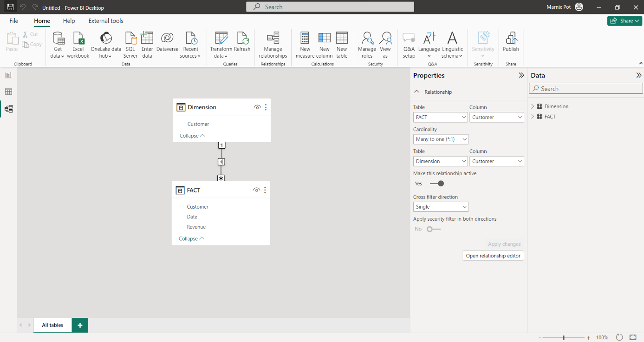Image resolution: width=644 pixels, height=342 pixels.
Task: Switch to Report view in left sidebar
Action: point(8,75)
